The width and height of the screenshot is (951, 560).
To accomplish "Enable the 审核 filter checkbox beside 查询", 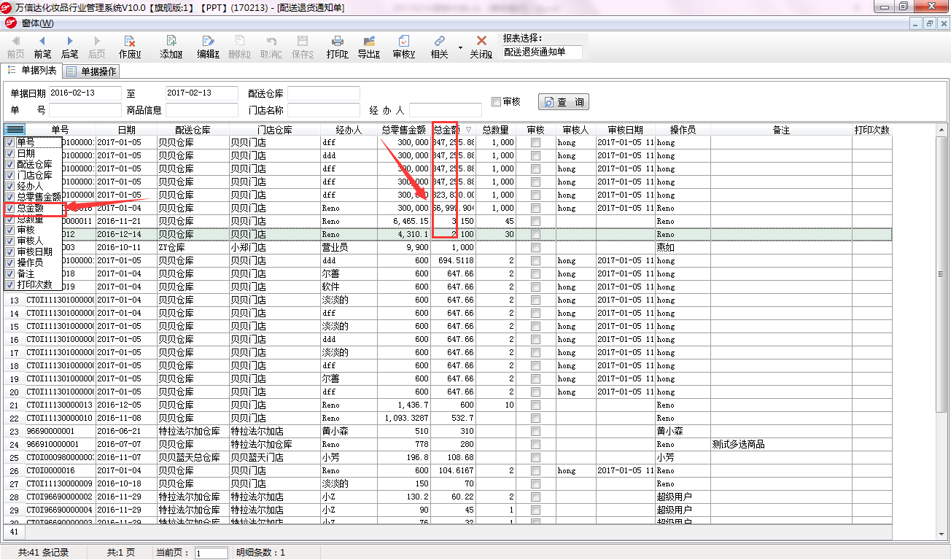I will pos(497,101).
